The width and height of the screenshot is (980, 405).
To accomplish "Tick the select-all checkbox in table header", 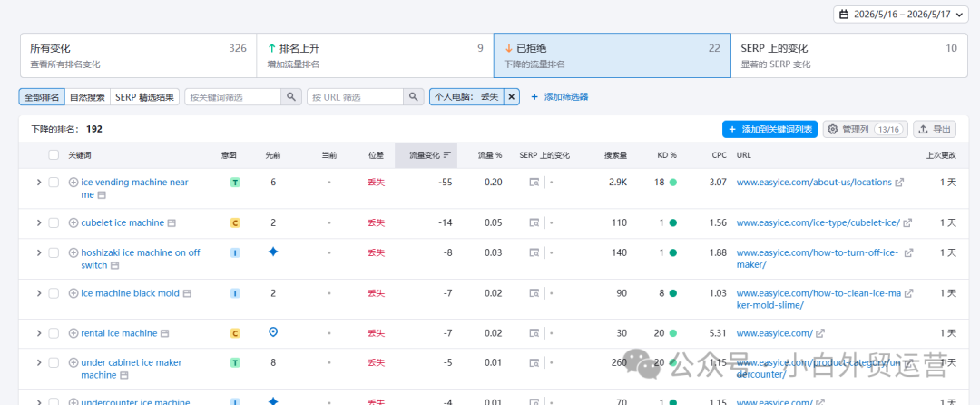I will click(x=54, y=155).
